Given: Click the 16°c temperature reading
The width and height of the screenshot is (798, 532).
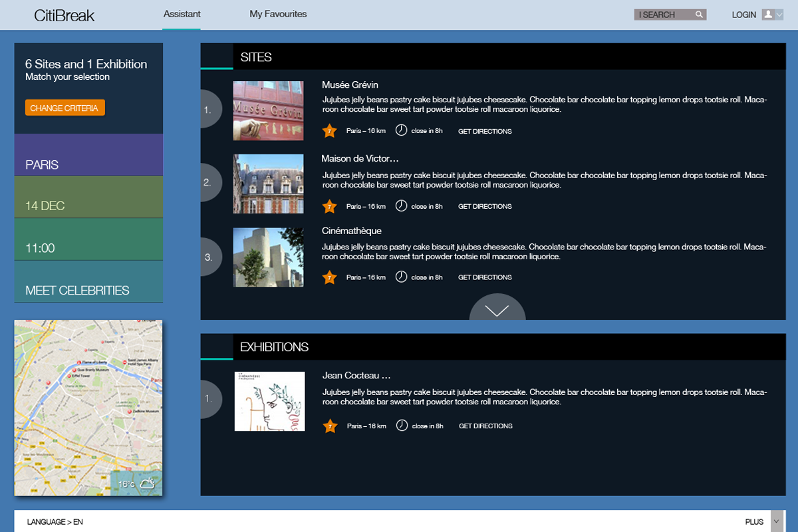Looking at the screenshot, I should coord(126,484).
